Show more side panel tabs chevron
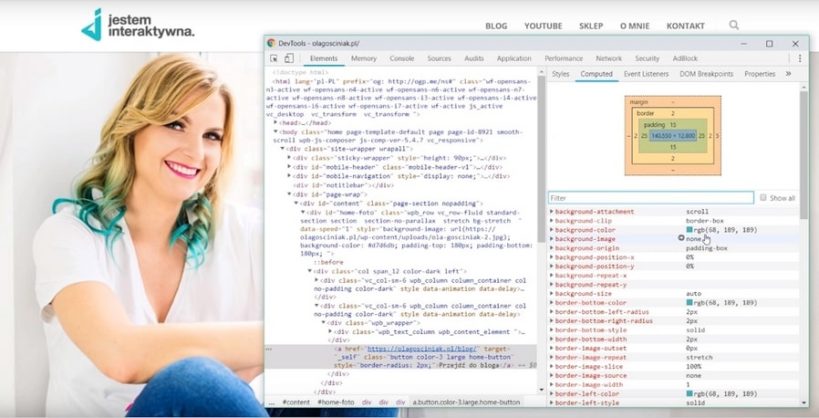Screen dimensions: 819x418 (789, 74)
